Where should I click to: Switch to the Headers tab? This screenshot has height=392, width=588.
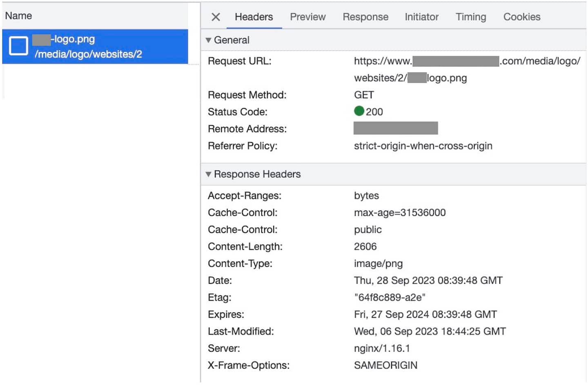click(x=254, y=17)
